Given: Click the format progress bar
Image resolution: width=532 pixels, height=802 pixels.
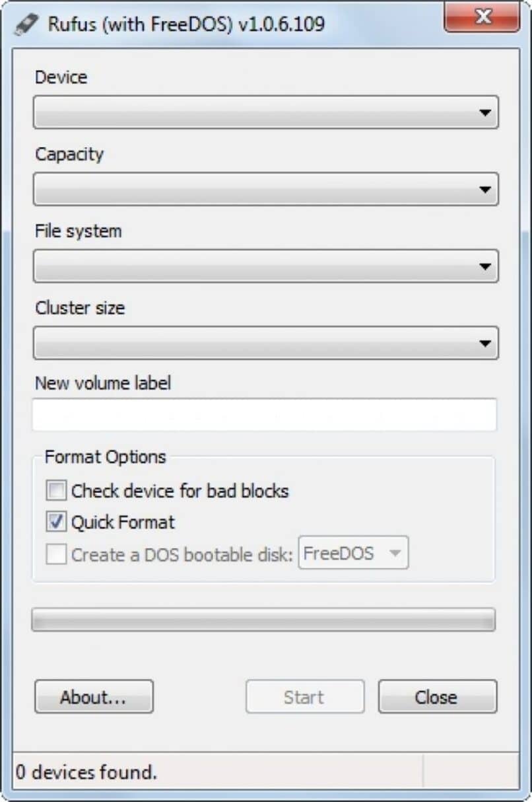Looking at the screenshot, I should point(263,620).
